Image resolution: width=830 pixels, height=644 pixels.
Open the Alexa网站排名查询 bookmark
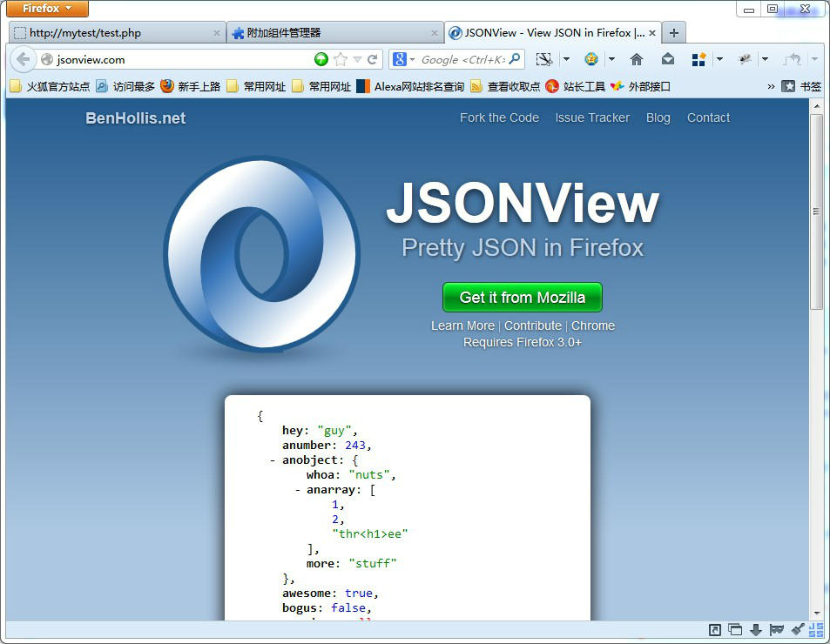pyautogui.click(x=410, y=86)
